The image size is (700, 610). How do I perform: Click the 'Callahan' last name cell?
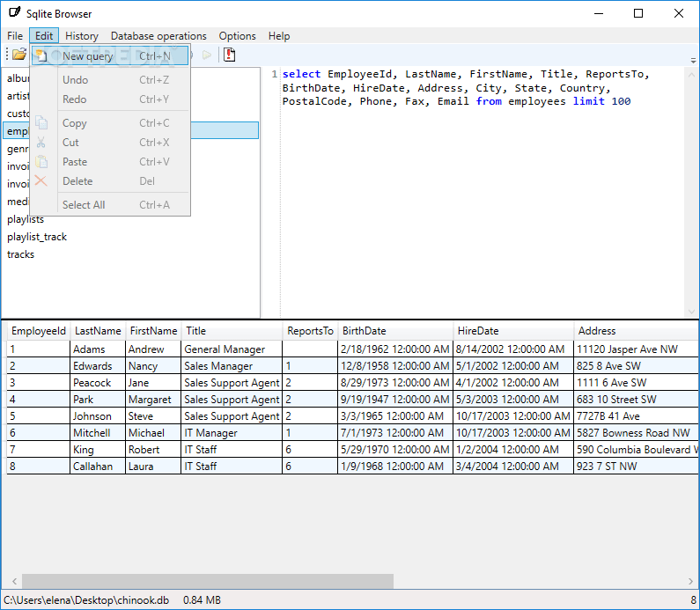tap(98, 467)
